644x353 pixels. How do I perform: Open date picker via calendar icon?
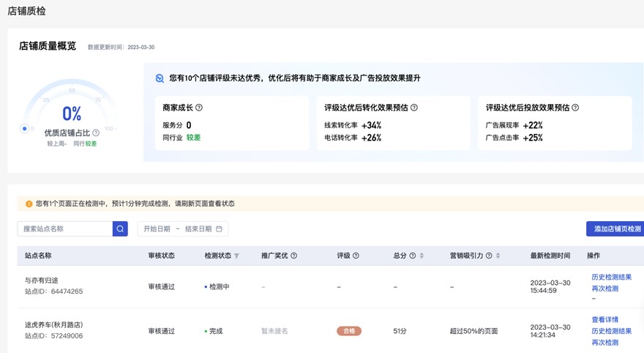[219, 229]
